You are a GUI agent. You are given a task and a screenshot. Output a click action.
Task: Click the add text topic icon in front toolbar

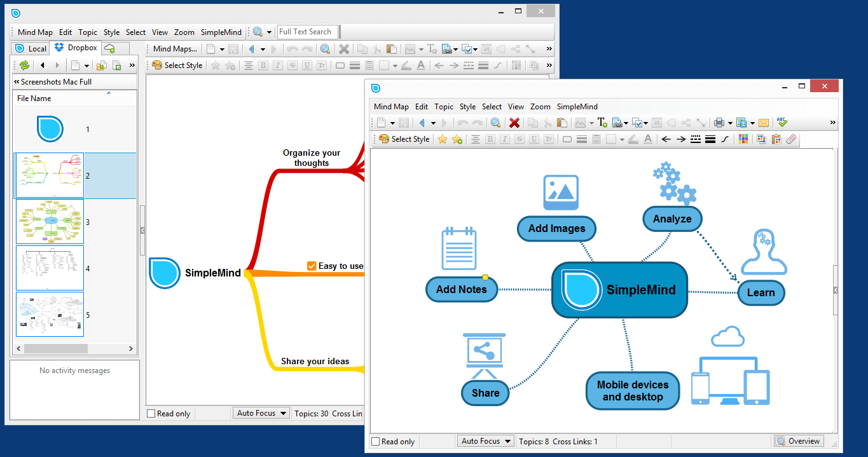pos(602,123)
